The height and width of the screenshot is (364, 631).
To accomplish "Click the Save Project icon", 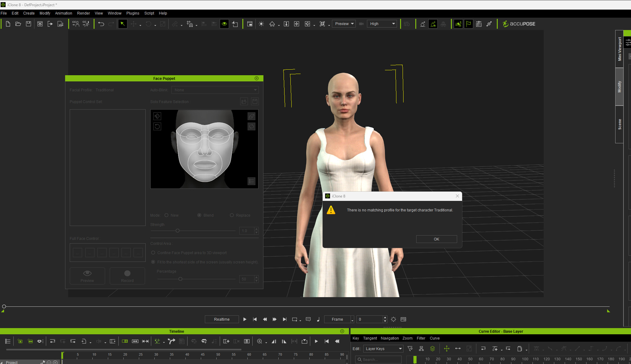I will (x=29, y=24).
